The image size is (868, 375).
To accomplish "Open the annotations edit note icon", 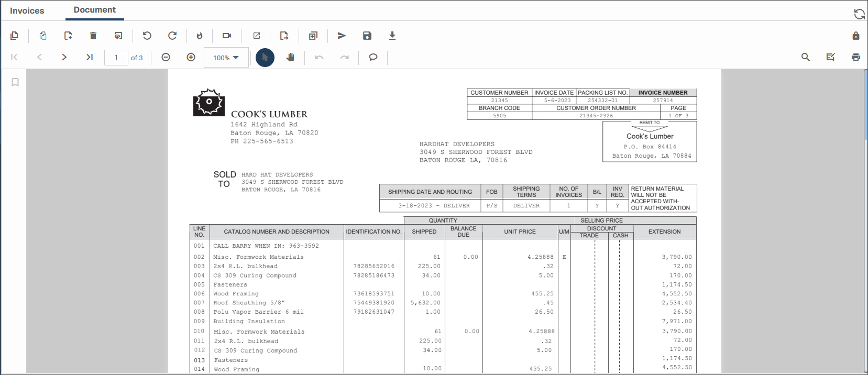I will tap(831, 57).
